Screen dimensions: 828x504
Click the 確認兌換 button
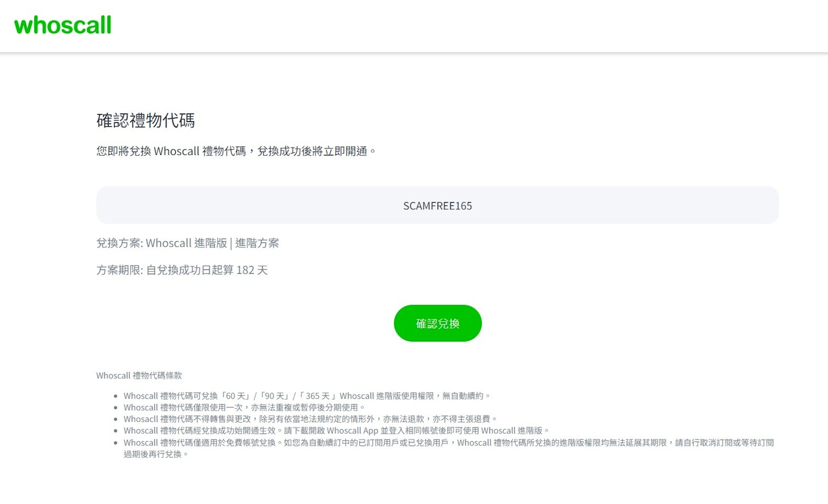pos(438,323)
